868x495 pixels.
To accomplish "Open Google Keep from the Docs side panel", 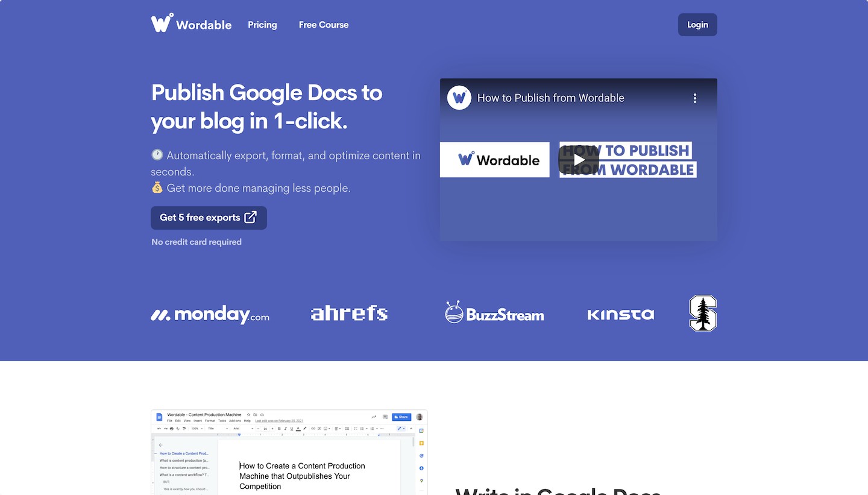I will click(421, 443).
